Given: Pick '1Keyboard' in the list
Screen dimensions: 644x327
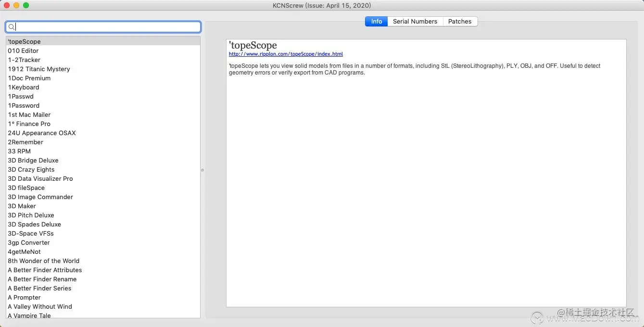Looking at the screenshot, I should click(x=103, y=87).
